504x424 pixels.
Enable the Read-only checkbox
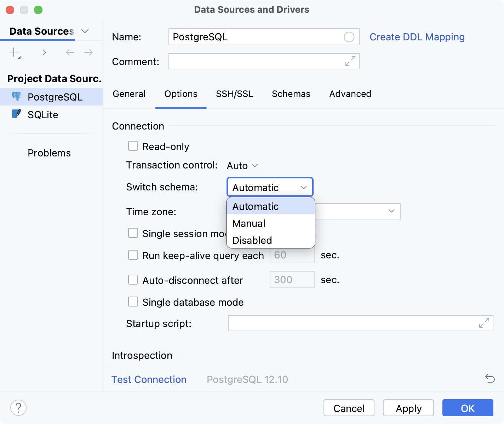click(x=133, y=146)
